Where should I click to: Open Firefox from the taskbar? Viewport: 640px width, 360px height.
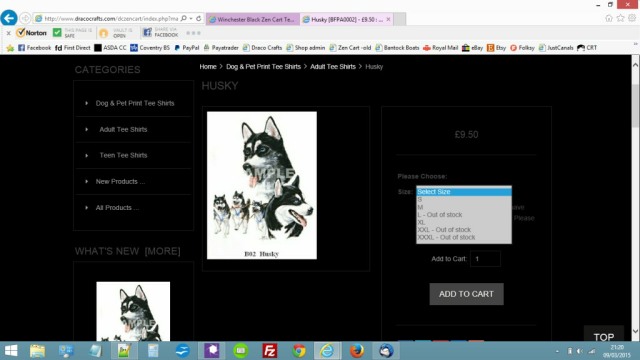[x=357, y=351]
